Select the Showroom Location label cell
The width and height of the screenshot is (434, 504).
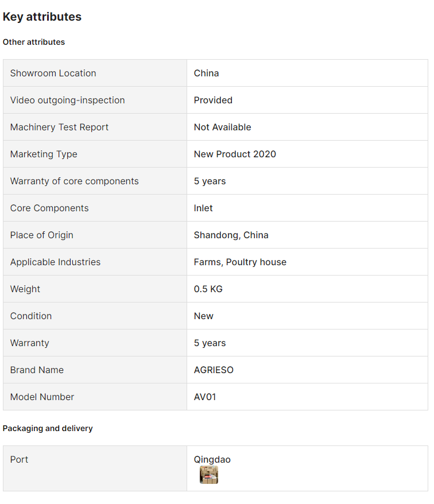pos(95,73)
